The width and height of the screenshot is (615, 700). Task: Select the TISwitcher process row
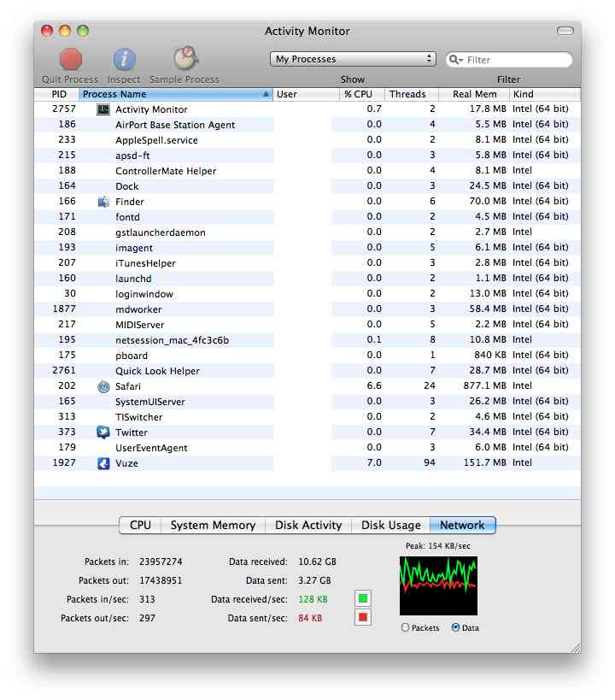(x=307, y=417)
